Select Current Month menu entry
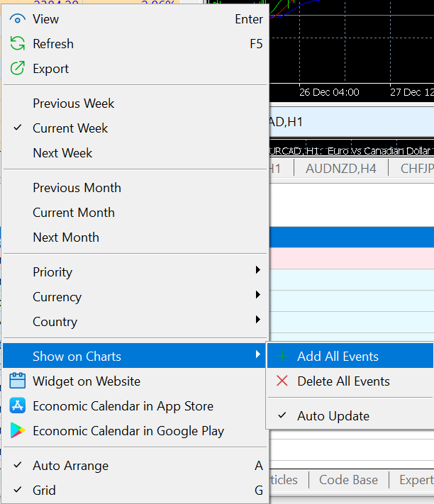This screenshot has height=504, width=434. (73, 213)
